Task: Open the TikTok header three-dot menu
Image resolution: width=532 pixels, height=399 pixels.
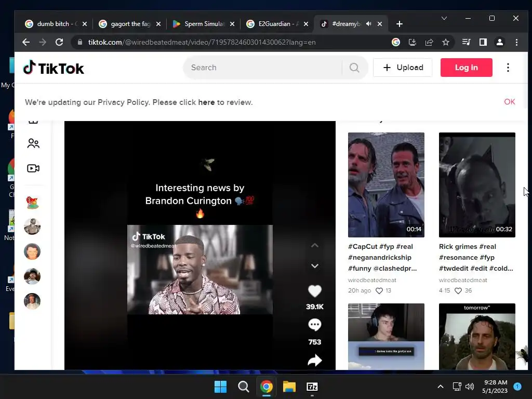Action: point(508,68)
